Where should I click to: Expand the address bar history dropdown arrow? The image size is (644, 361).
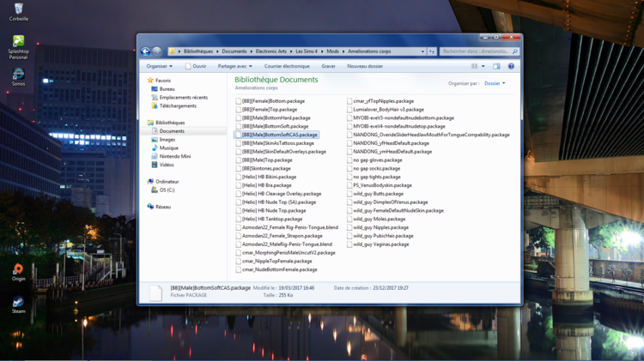point(422,51)
